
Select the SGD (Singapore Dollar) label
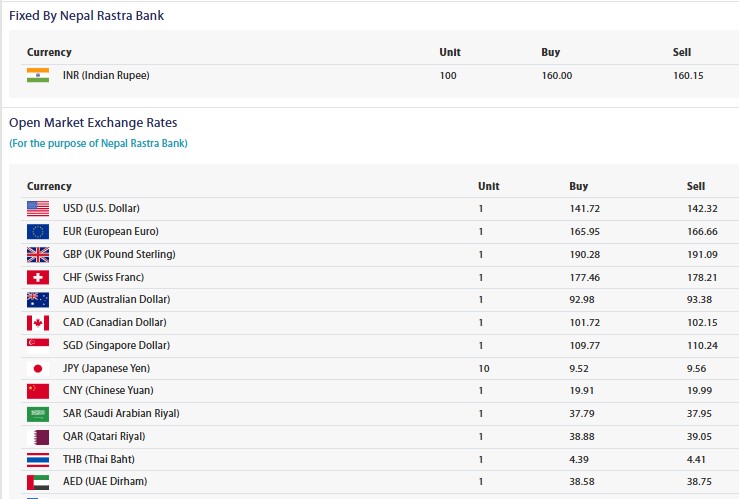pyautogui.click(x=113, y=345)
